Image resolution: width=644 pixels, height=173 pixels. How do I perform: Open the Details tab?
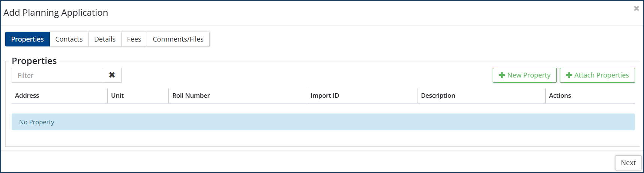point(105,39)
